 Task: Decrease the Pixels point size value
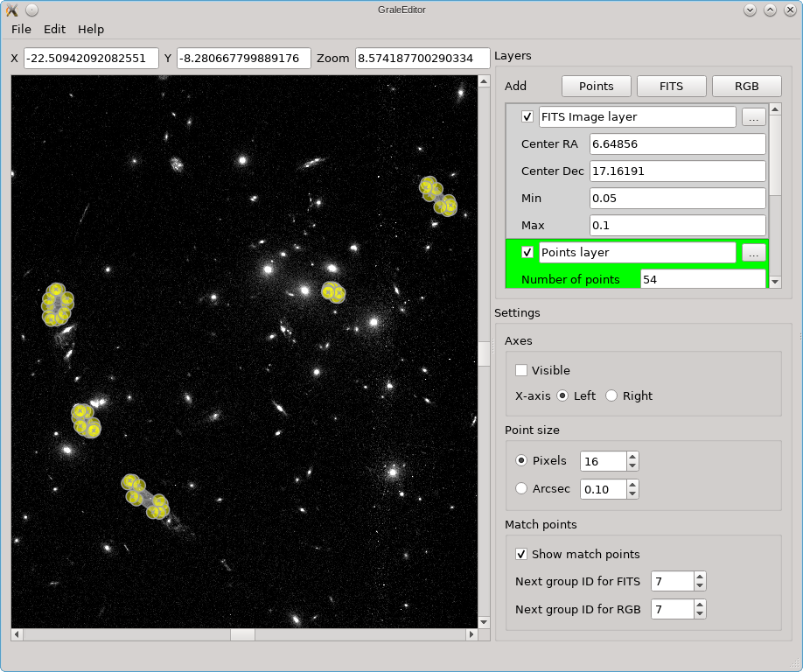pyautogui.click(x=632, y=465)
